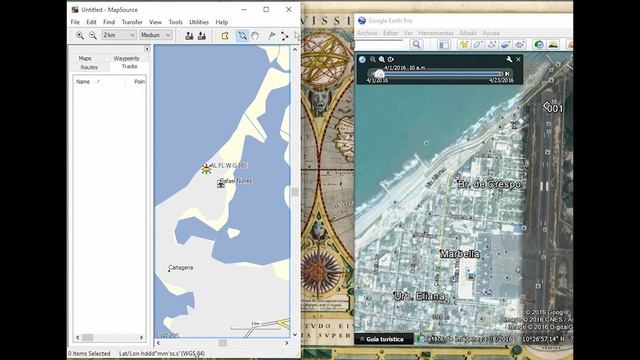This screenshot has width=640, height=360.
Task: Open the Tools menu in MapSource
Action: click(176, 22)
